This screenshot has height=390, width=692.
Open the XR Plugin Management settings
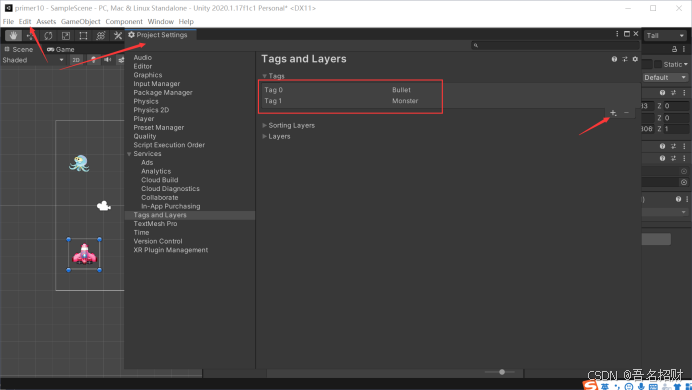tap(170, 250)
